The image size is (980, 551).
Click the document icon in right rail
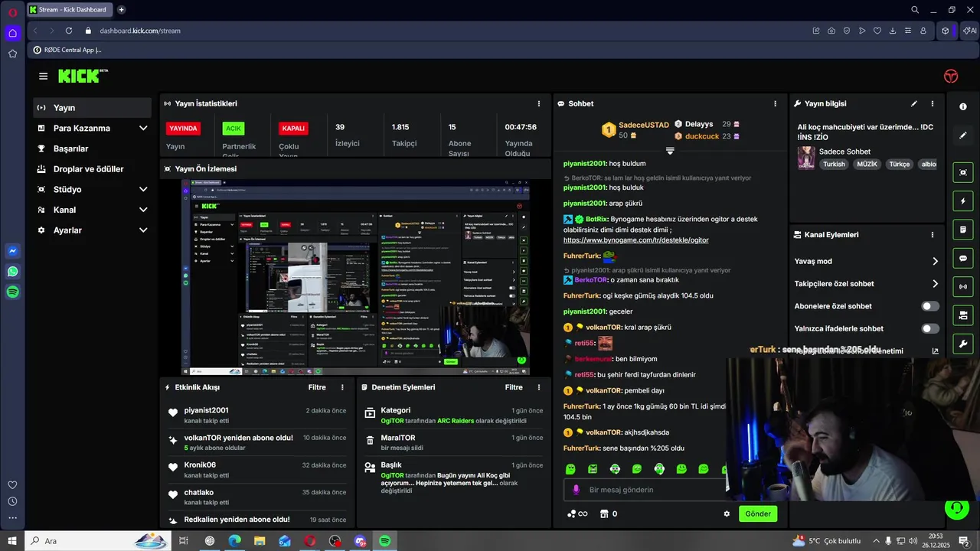[x=963, y=230]
